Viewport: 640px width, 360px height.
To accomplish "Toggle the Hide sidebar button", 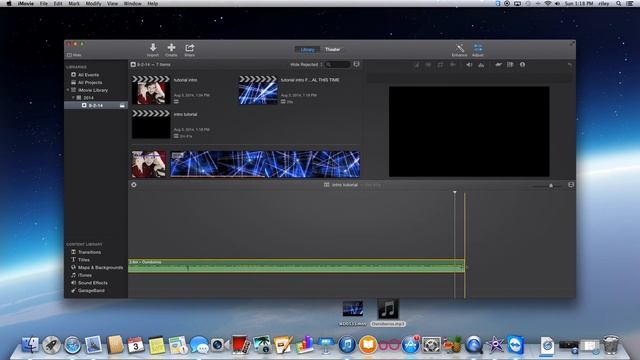I will 74,55.
